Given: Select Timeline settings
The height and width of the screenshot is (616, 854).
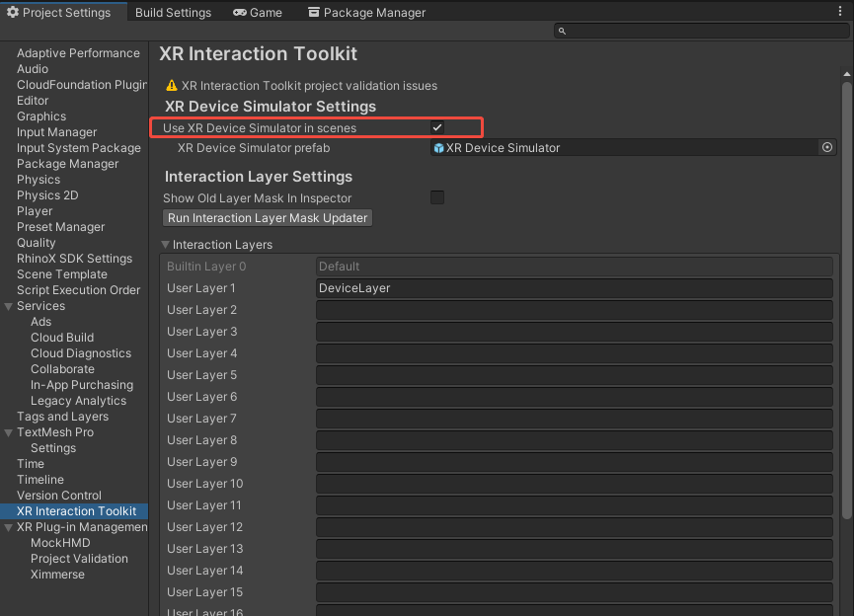Looking at the screenshot, I should (x=40, y=480).
